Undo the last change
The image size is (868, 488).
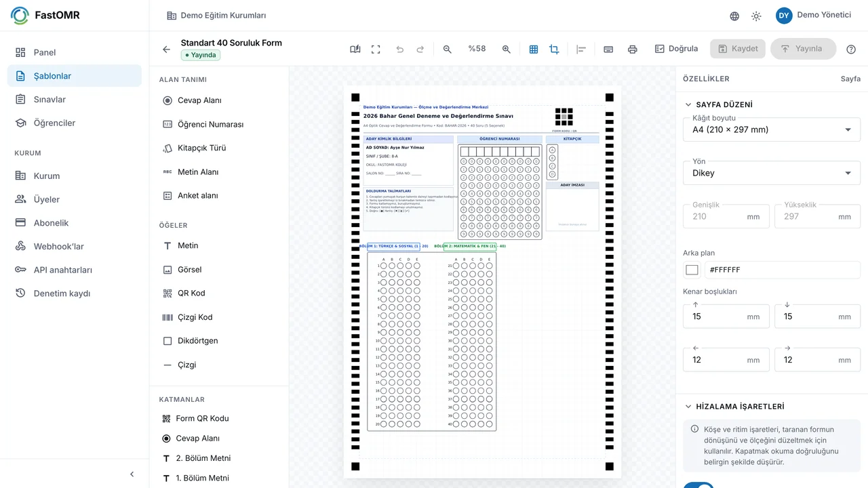point(399,49)
